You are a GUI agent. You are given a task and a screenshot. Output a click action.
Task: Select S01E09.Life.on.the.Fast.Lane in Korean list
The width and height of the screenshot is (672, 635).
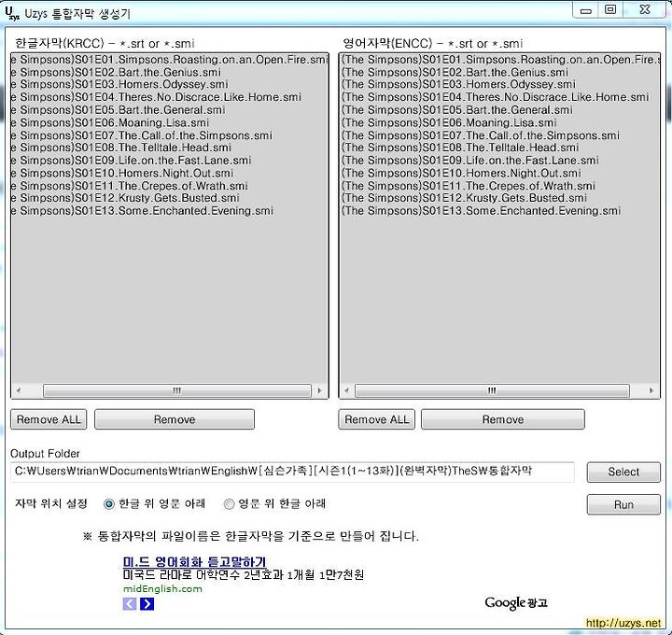[170, 161]
